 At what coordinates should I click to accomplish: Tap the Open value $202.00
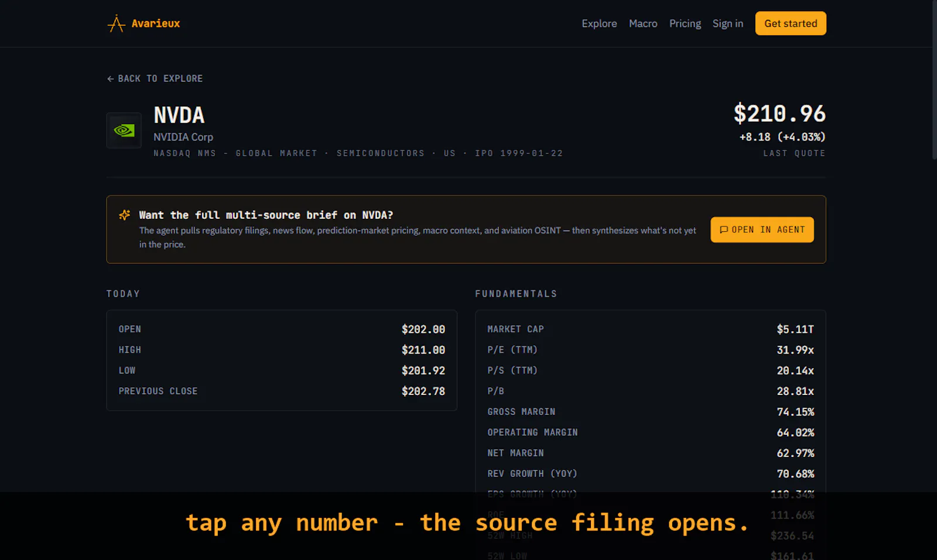(423, 329)
